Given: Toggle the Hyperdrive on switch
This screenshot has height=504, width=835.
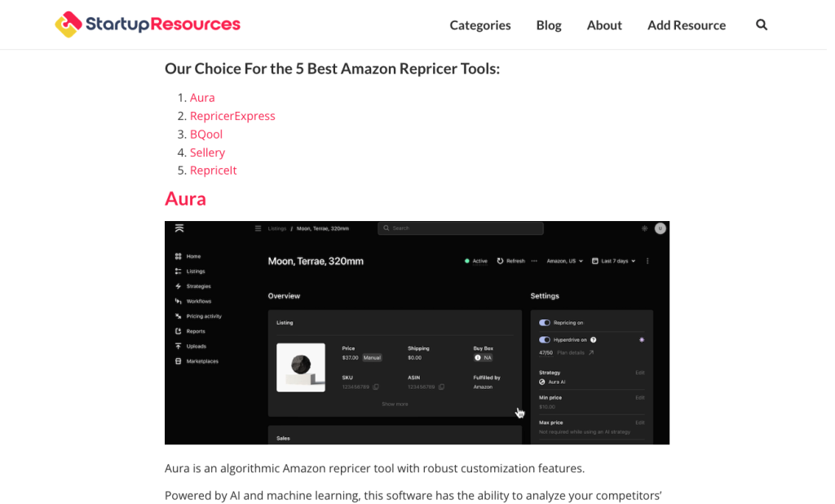Looking at the screenshot, I should [544, 339].
